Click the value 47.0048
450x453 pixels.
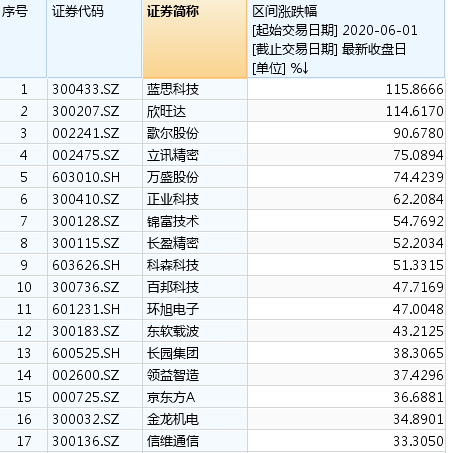coord(418,309)
